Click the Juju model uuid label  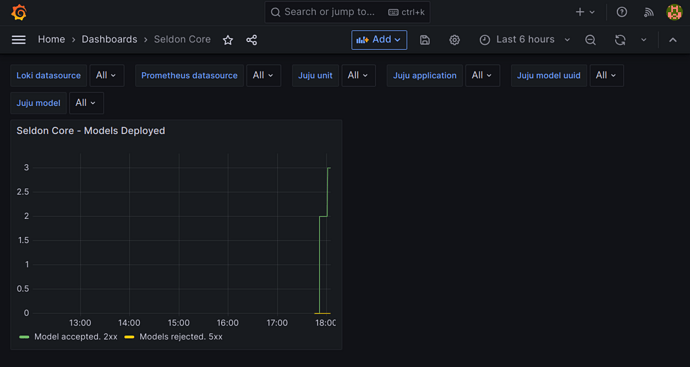pyautogui.click(x=549, y=75)
